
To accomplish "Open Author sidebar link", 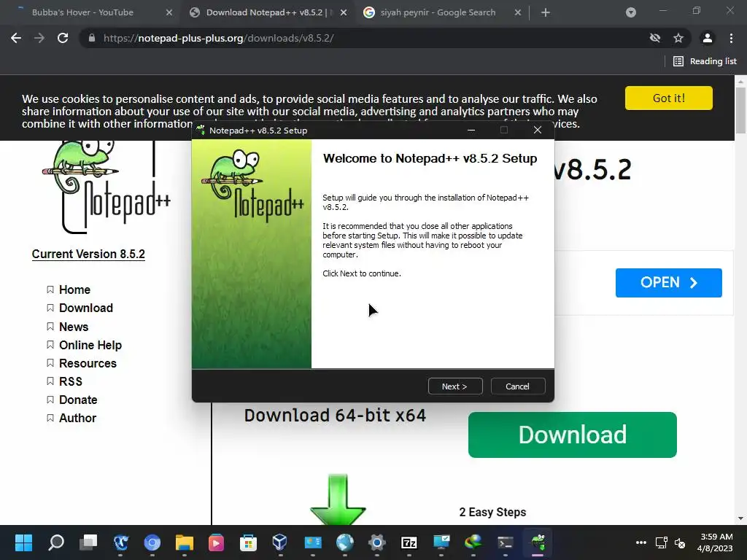I will (77, 418).
